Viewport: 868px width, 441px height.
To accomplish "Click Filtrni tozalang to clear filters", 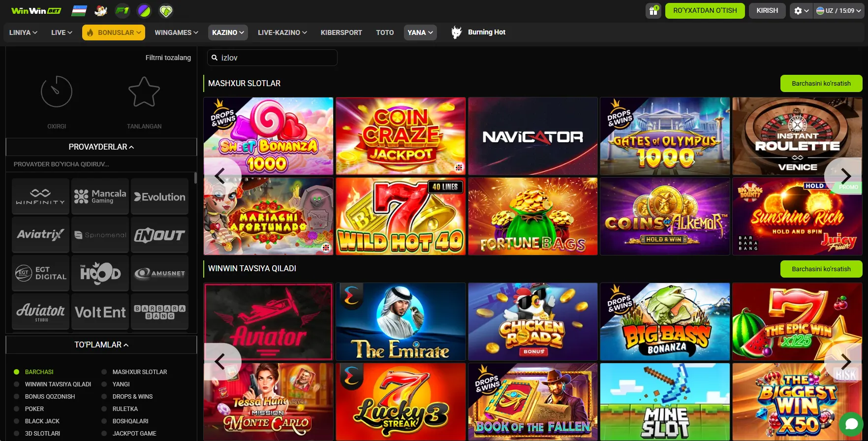I will pyautogui.click(x=168, y=58).
